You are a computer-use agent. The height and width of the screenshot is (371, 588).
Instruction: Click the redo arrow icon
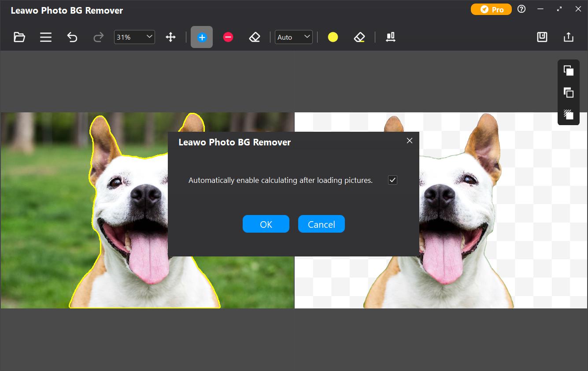pyautogui.click(x=99, y=37)
